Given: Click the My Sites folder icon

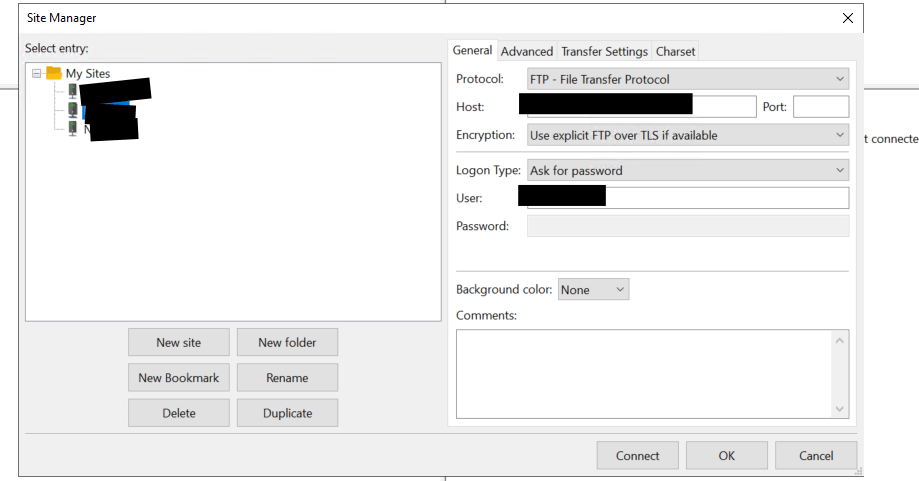Looking at the screenshot, I should 54,73.
